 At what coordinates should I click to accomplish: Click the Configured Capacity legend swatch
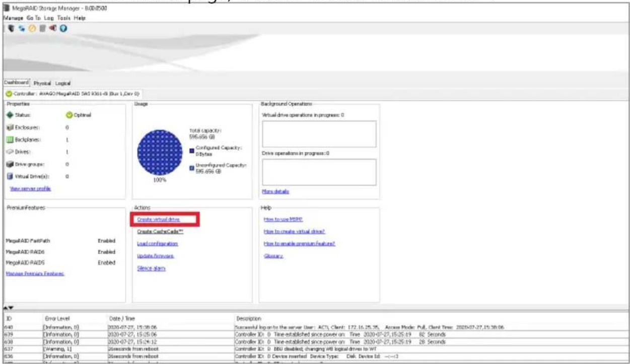point(192,150)
